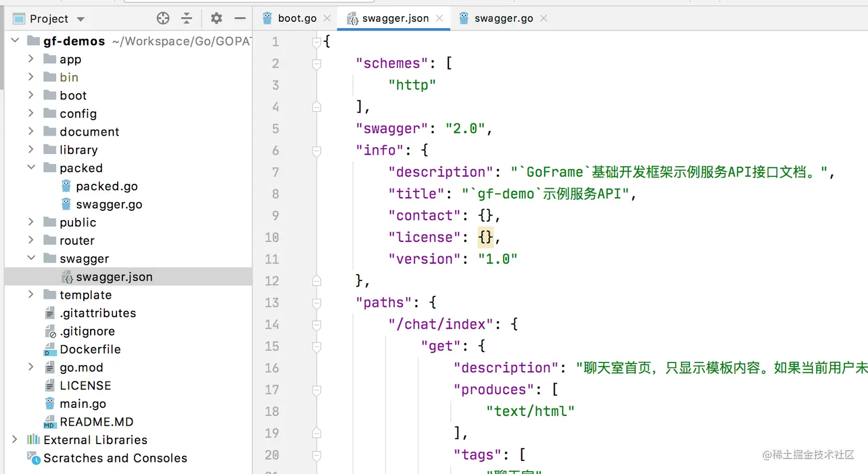This screenshot has width=868, height=474.
Task: Expand the public folder
Action: (31, 222)
